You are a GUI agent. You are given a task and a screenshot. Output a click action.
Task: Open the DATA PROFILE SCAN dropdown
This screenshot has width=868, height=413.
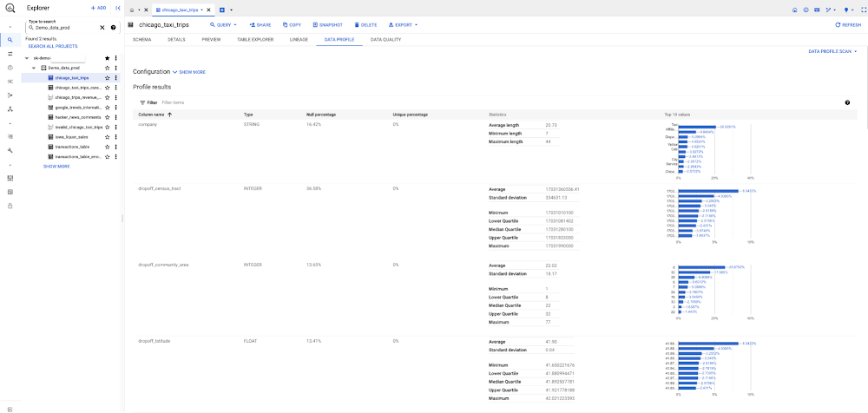(x=832, y=51)
